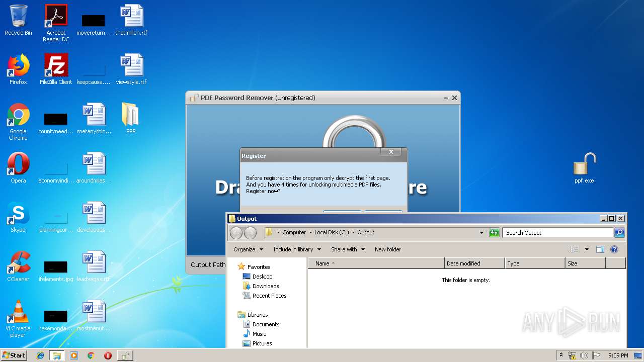The image size is (644, 362).
Task: Select the viewstyle.rtf document icon
Action: pyautogui.click(x=131, y=69)
